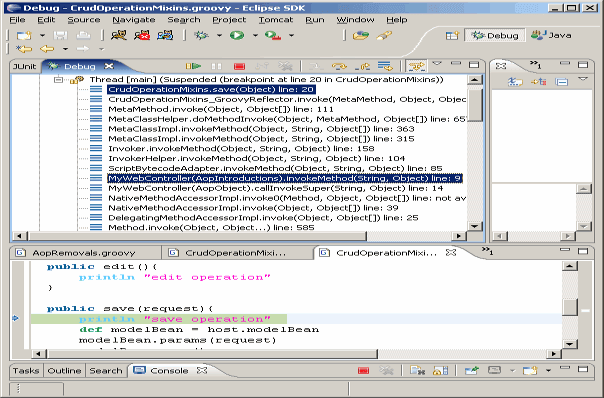Open the Navigate menu
Viewport: 604px width, 398px height.
(x=134, y=20)
